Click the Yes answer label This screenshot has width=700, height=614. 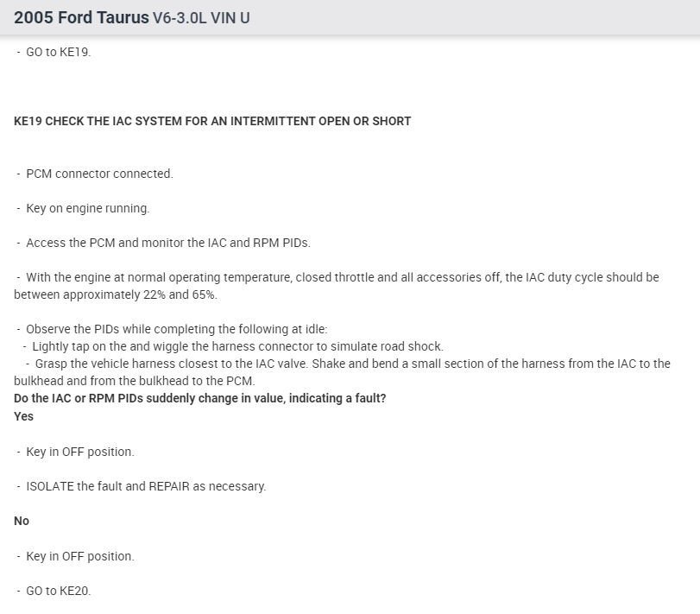pos(24,416)
